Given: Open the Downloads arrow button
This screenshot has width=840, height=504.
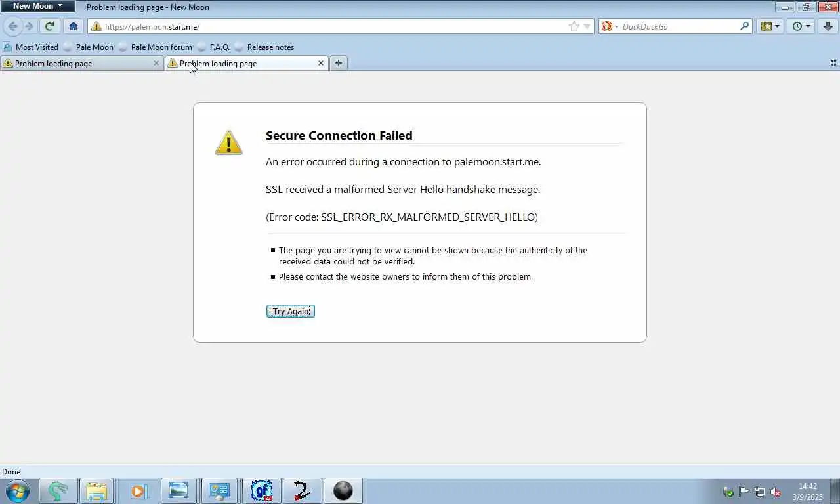Looking at the screenshot, I should click(x=829, y=26).
